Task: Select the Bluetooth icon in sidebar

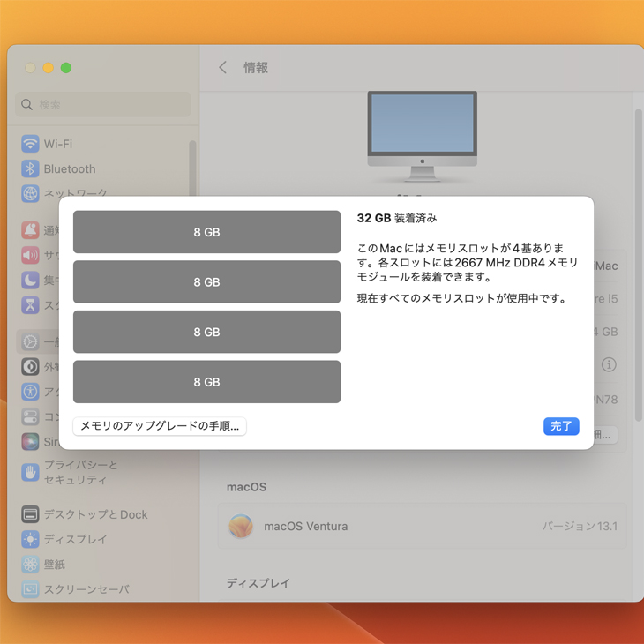Action: click(x=30, y=168)
